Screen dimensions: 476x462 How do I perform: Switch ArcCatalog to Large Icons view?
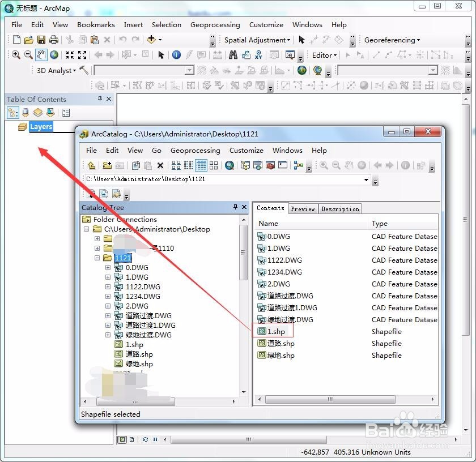[176, 165]
